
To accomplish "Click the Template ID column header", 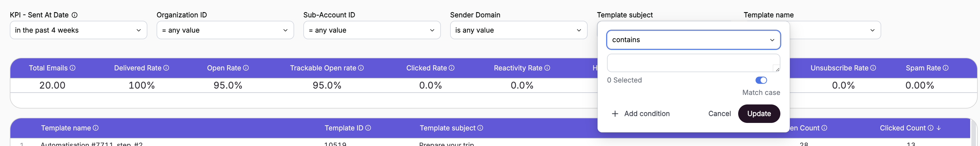I will [x=344, y=128].
